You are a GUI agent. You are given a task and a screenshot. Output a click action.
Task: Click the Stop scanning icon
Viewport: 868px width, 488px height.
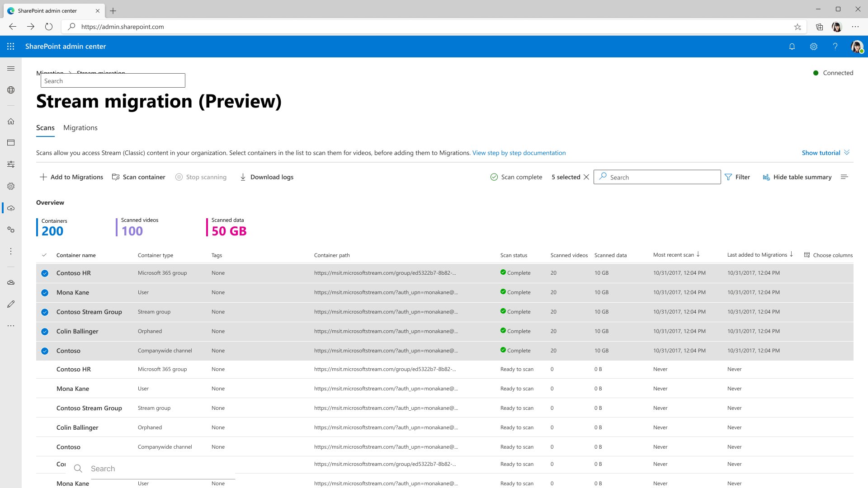click(179, 177)
